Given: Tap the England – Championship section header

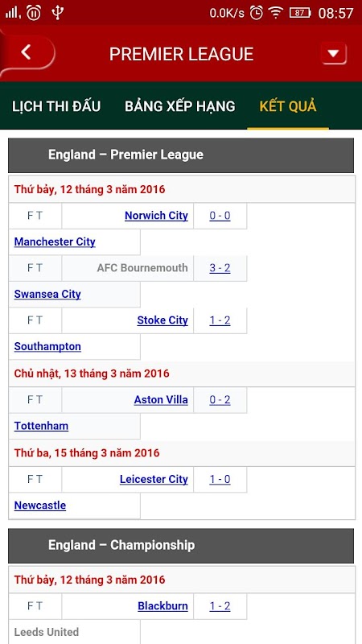Looking at the screenshot, I should 181,546.
